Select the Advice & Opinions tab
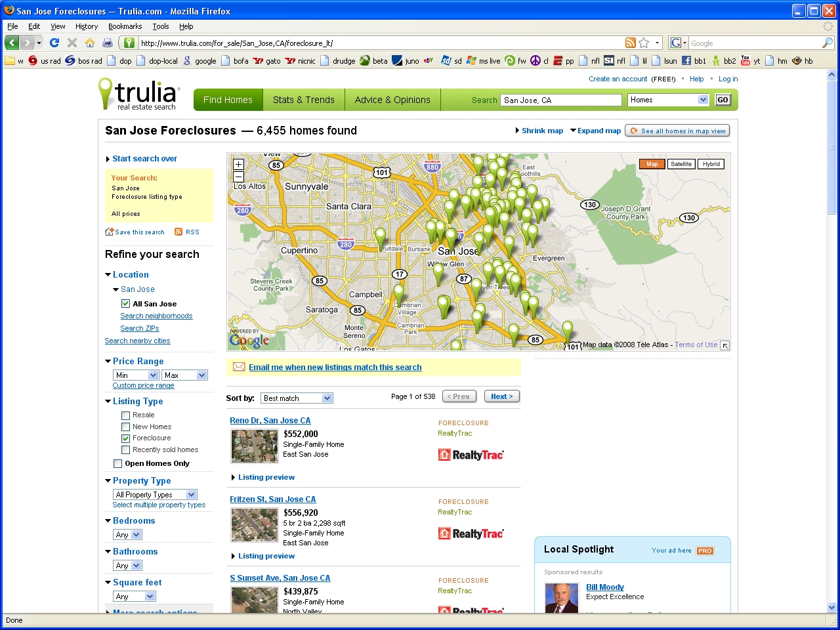The height and width of the screenshot is (630, 840). point(392,100)
